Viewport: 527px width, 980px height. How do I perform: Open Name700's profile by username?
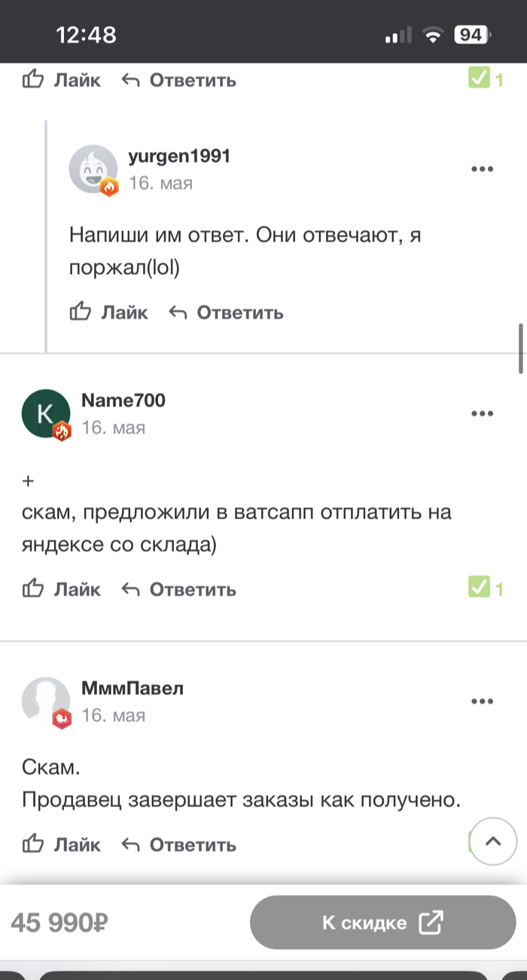(x=123, y=400)
